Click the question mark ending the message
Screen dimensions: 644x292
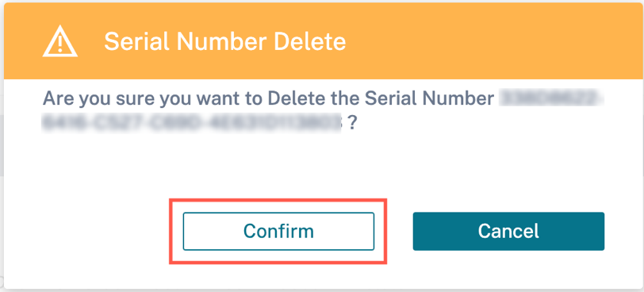(x=351, y=123)
